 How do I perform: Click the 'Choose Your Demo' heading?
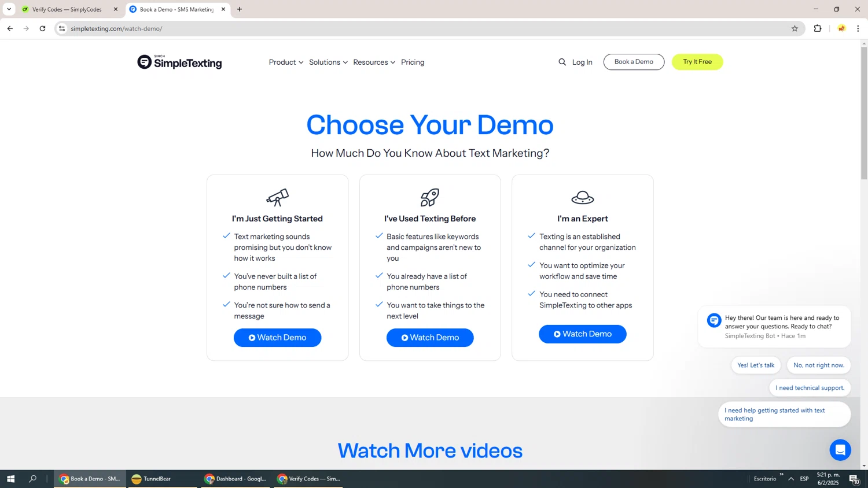pyautogui.click(x=430, y=124)
